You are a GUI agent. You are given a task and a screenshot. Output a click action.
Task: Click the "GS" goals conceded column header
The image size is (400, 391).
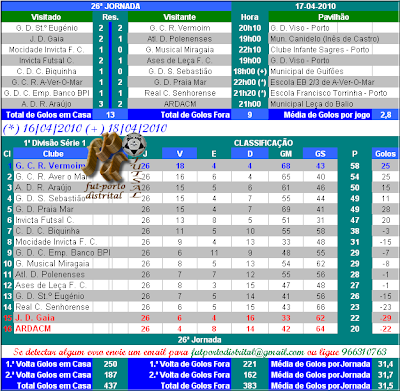(x=320, y=154)
